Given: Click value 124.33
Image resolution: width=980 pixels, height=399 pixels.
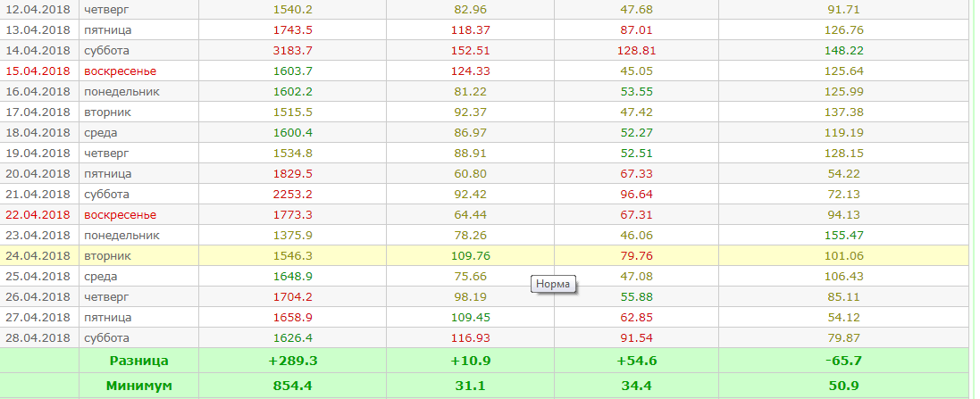Looking at the screenshot, I should (471, 71).
